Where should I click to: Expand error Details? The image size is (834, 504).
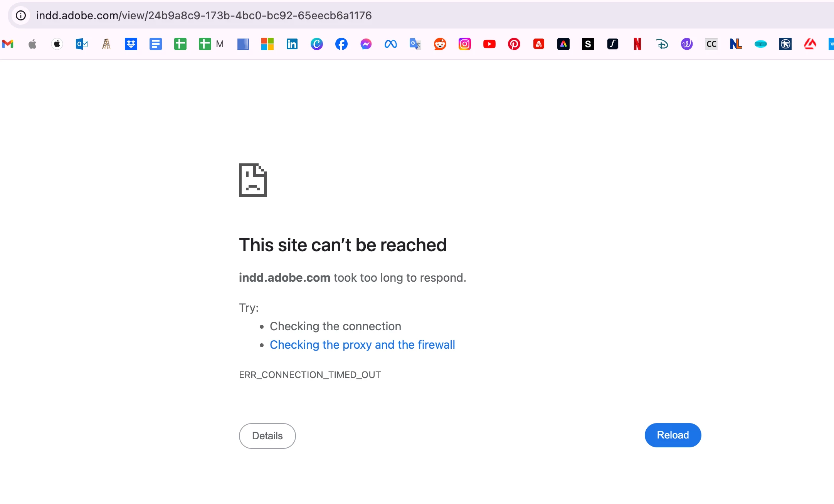pyautogui.click(x=267, y=436)
